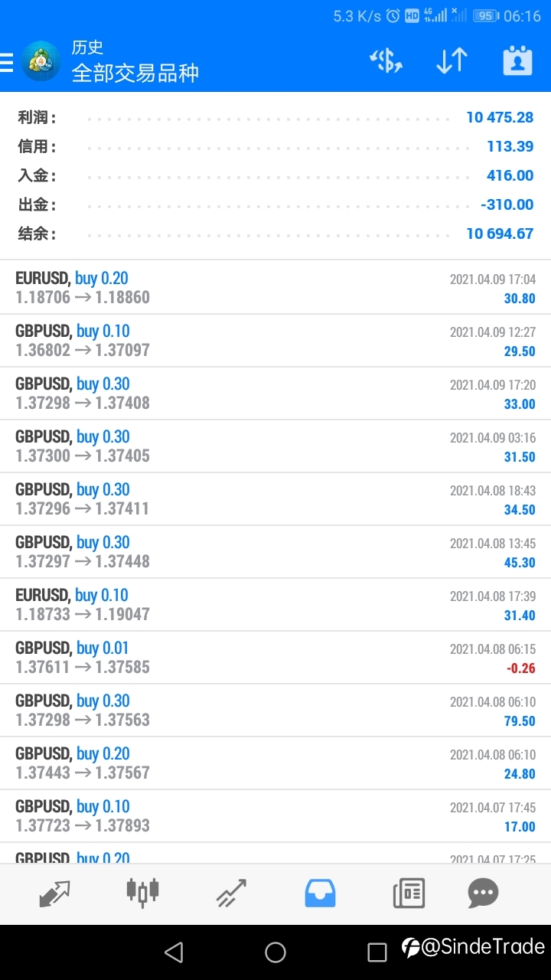Tap Android home circle button

(x=275, y=952)
